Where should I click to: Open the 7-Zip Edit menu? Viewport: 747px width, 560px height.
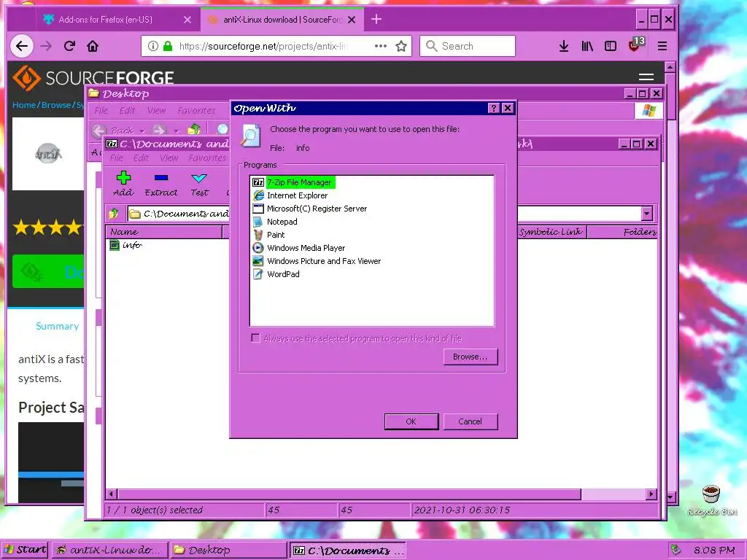click(x=141, y=157)
